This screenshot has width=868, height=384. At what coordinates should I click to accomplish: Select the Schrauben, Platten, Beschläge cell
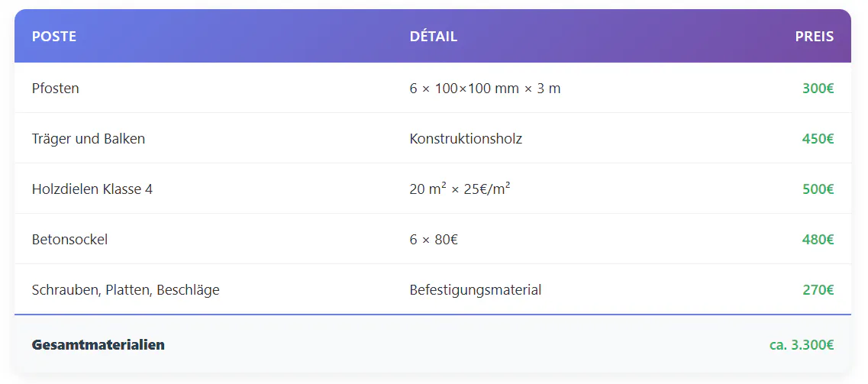[x=125, y=290]
